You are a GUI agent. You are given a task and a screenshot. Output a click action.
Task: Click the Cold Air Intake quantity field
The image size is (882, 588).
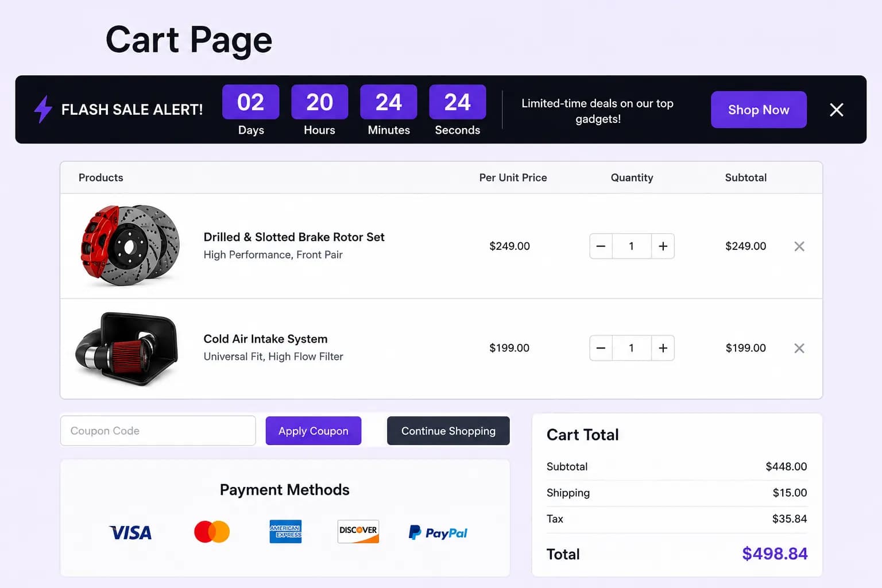[x=632, y=348]
